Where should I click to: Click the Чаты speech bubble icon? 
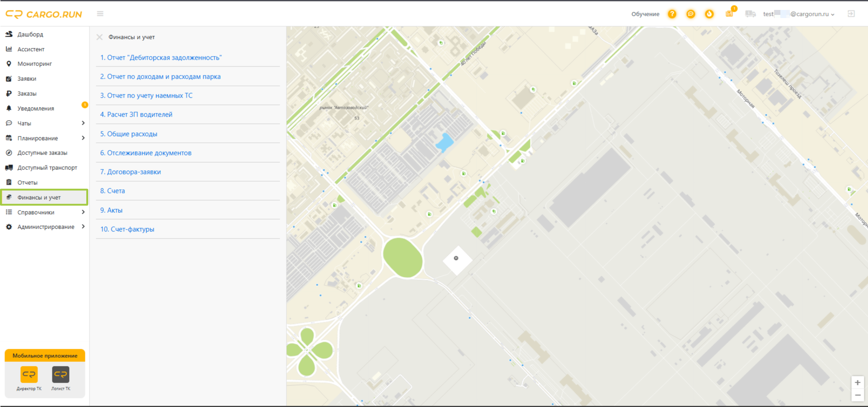tap(9, 123)
